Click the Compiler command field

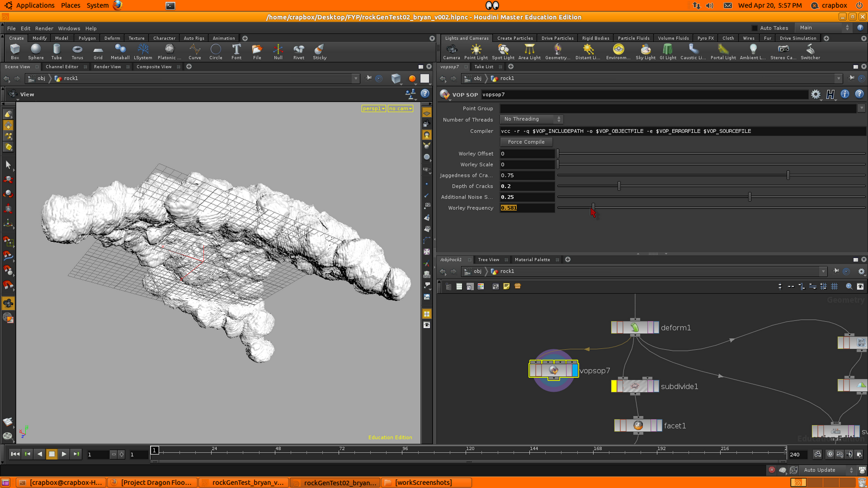coord(682,131)
